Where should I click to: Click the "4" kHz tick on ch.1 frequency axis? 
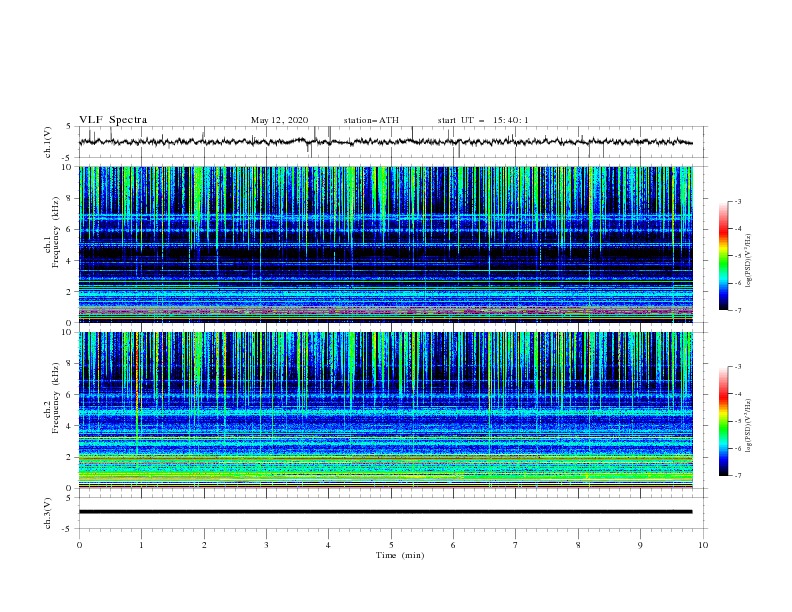click(x=71, y=261)
